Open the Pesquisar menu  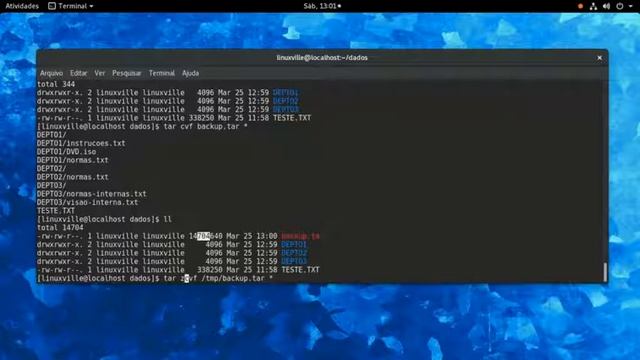click(x=127, y=73)
